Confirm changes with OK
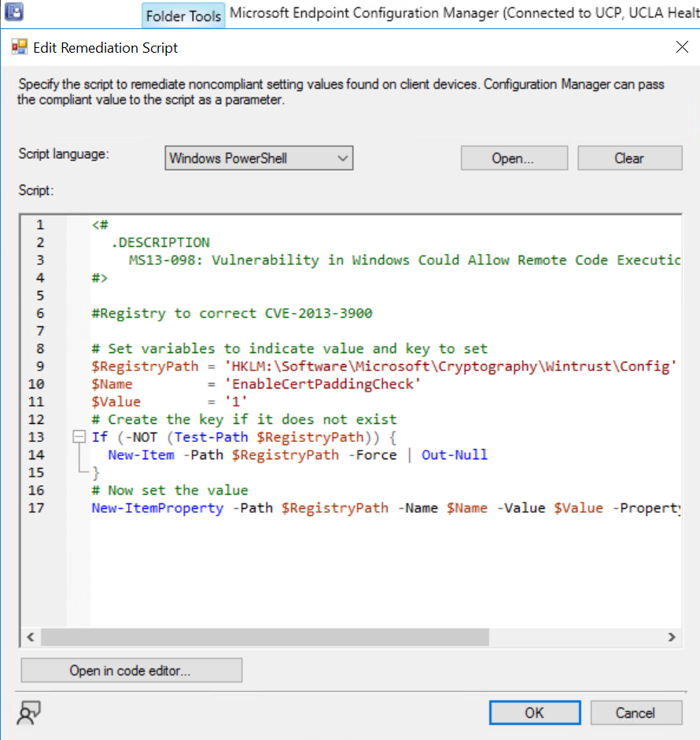This screenshot has height=740, width=700. click(534, 712)
